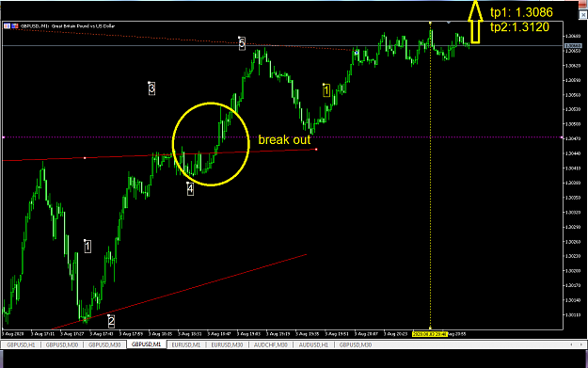The height and width of the screenshot is (368, 588).
Task: Open the AUDUSD,H1 chart tab
Action: 313,344
